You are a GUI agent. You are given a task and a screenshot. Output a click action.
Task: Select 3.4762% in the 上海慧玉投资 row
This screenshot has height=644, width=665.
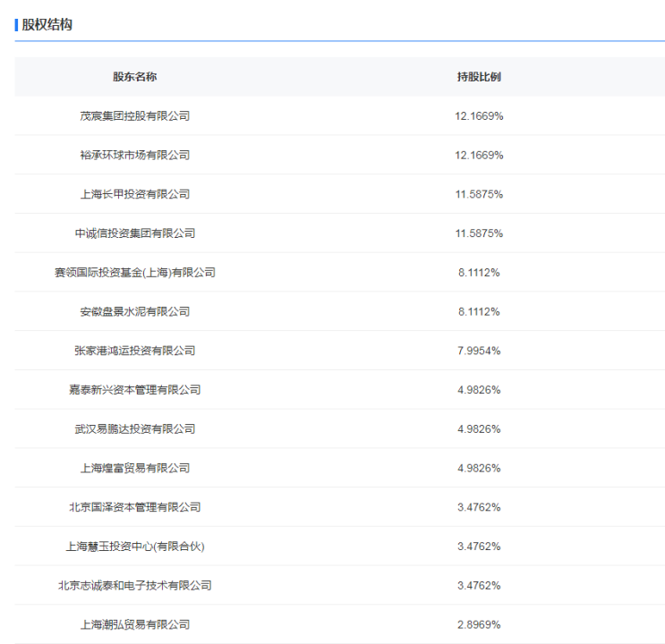point(479,547)
